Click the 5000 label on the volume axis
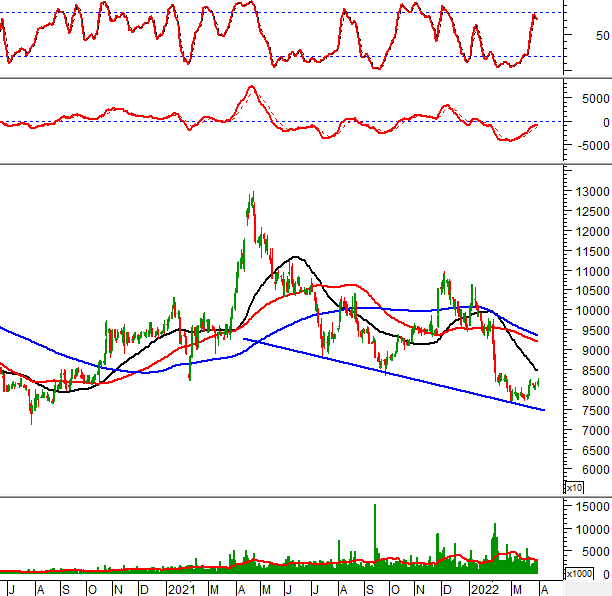 pyautogui.click(x=596, y=552)
